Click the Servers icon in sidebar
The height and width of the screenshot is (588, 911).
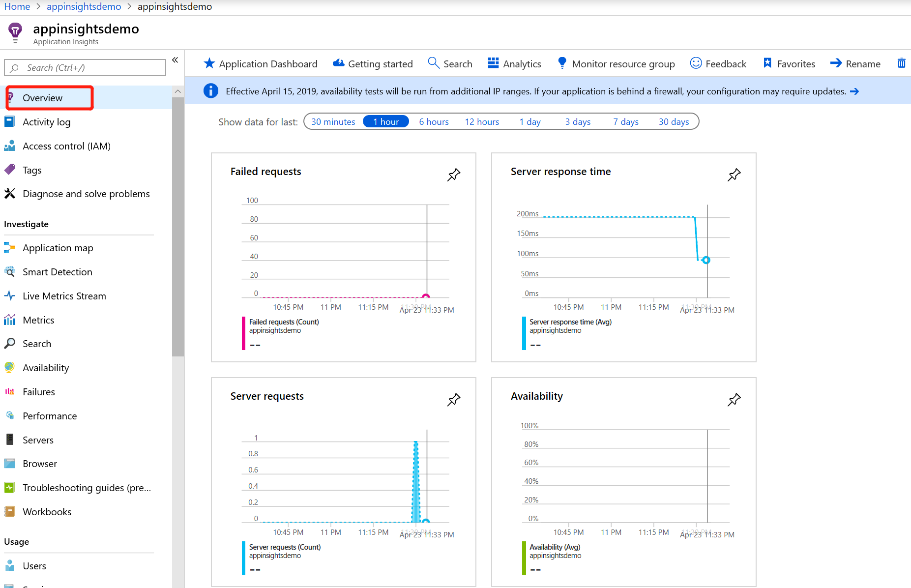[9, 440]
